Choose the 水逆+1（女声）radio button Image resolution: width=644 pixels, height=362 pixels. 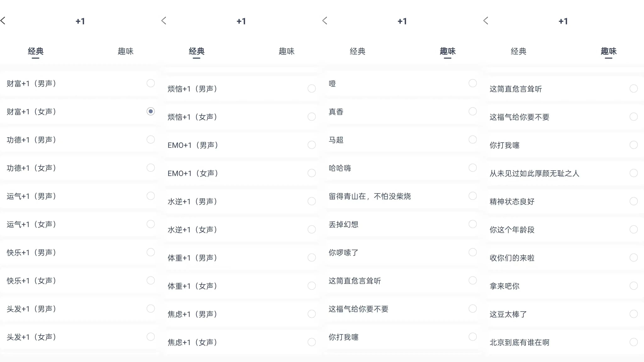tap(311, 229)
